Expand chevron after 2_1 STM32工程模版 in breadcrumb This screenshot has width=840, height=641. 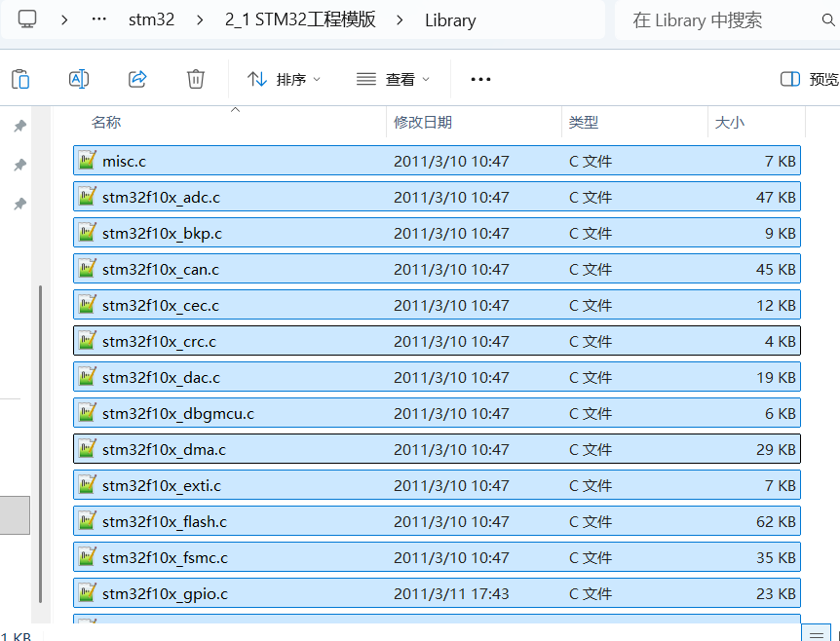(400, 20)
